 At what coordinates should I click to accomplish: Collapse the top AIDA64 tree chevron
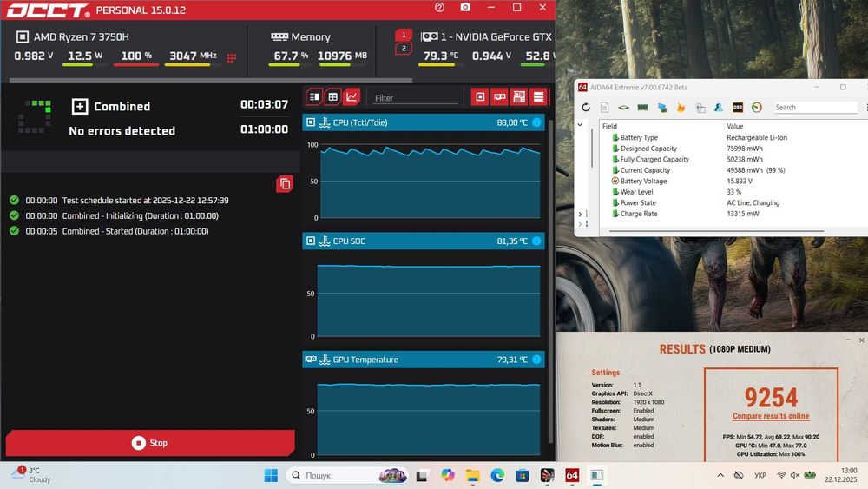tap(580, 125)
